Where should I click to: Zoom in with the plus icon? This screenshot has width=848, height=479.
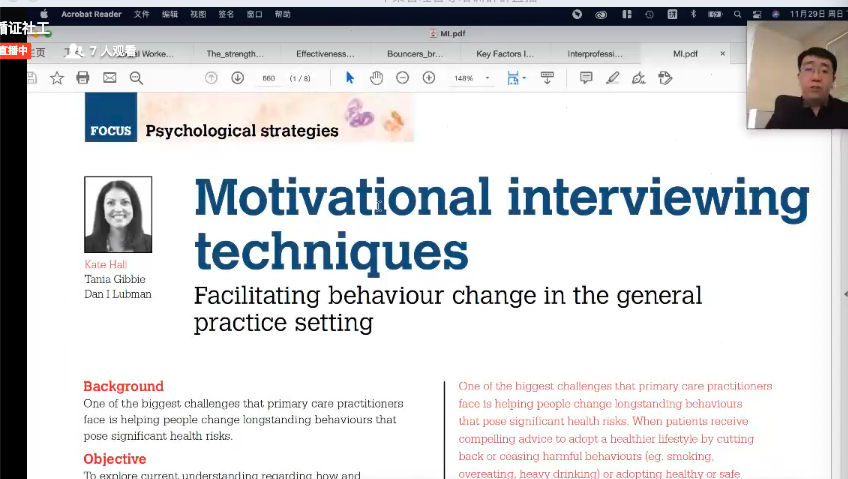(x=429, y=78)
